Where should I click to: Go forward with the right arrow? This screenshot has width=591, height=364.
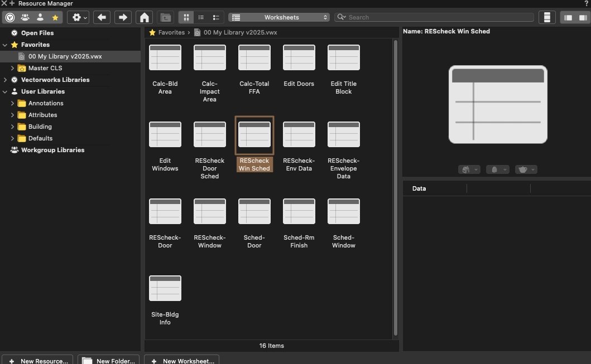(122, 17)
